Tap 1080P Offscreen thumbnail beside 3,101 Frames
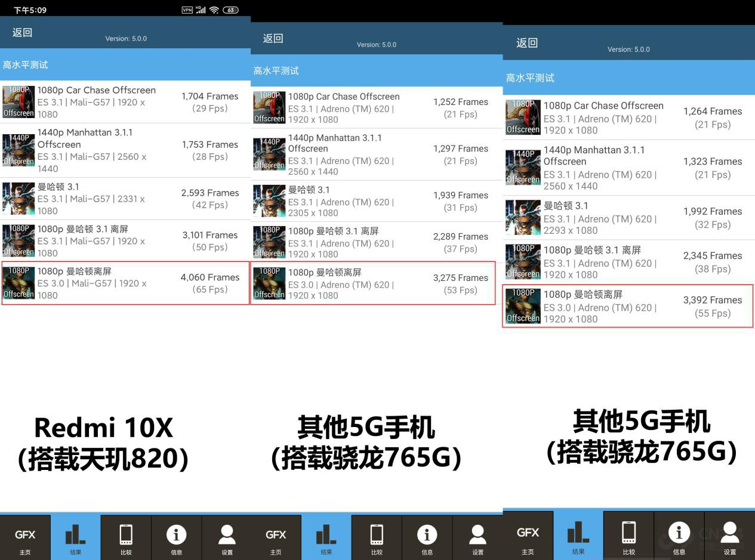The width and height of the screenshot is (755, 560). click(19, 241)
